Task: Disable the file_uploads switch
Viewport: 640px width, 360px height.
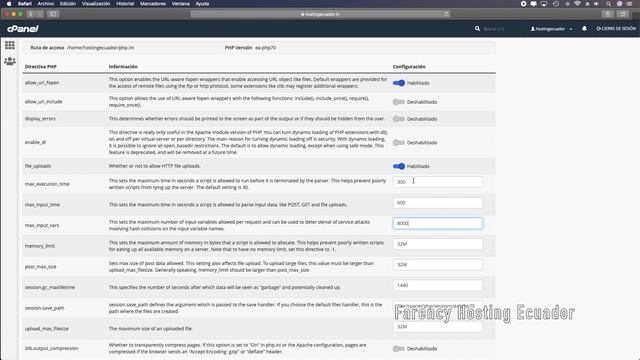Action: coord(399,166)
